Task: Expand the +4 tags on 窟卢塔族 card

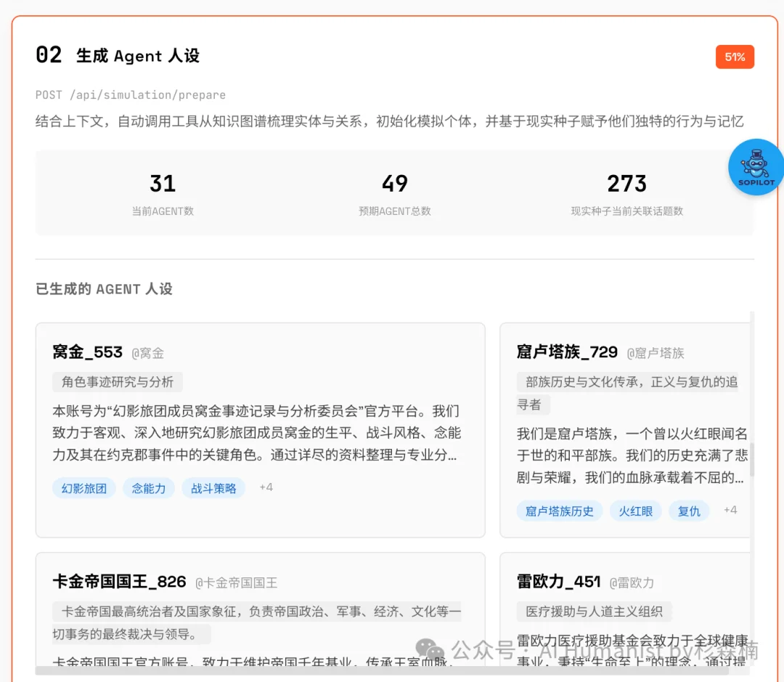Action: [730, 511]
